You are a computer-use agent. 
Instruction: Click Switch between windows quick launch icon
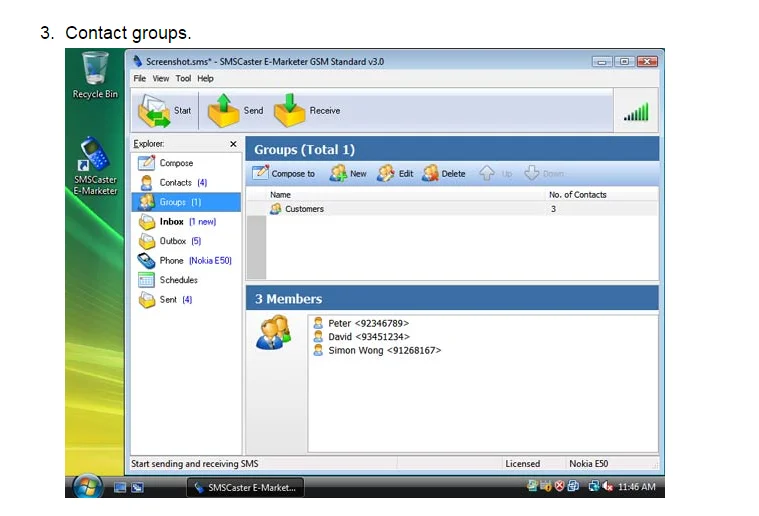click(137, 487)
